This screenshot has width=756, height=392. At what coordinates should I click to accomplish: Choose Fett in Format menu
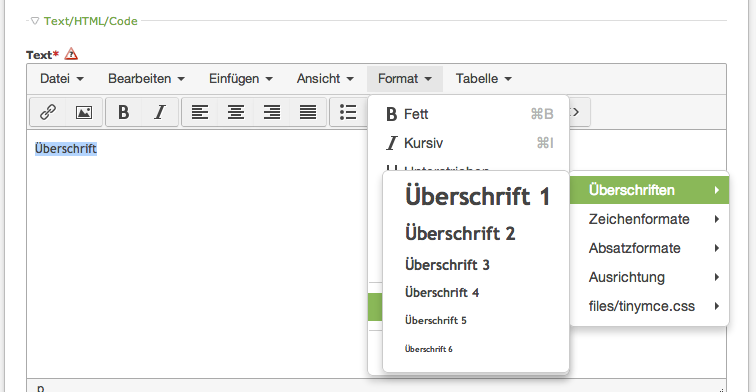tap(469, 114)
